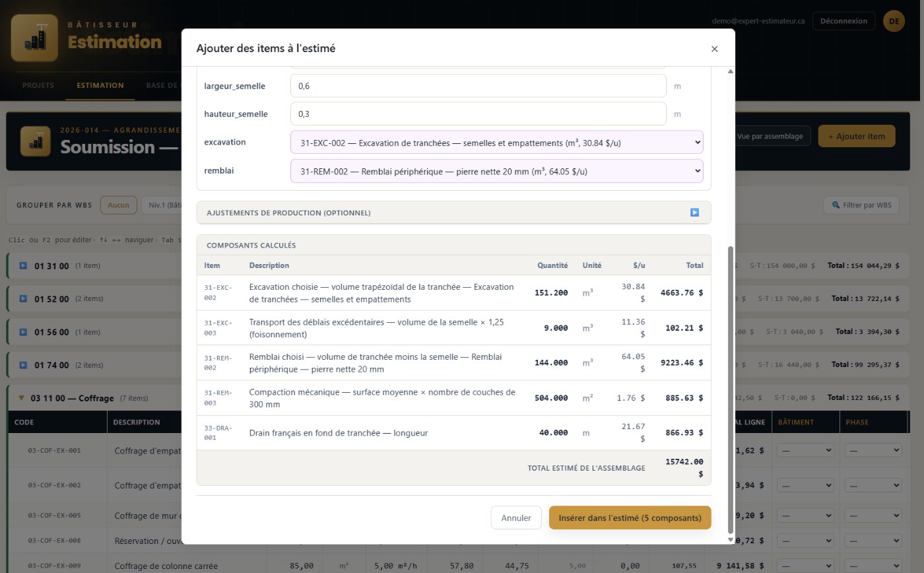This screenshot has height=573, width=924.
Task: Click the dialog's vertical scrollbar thumb
Action: click(x=730, y=389)
